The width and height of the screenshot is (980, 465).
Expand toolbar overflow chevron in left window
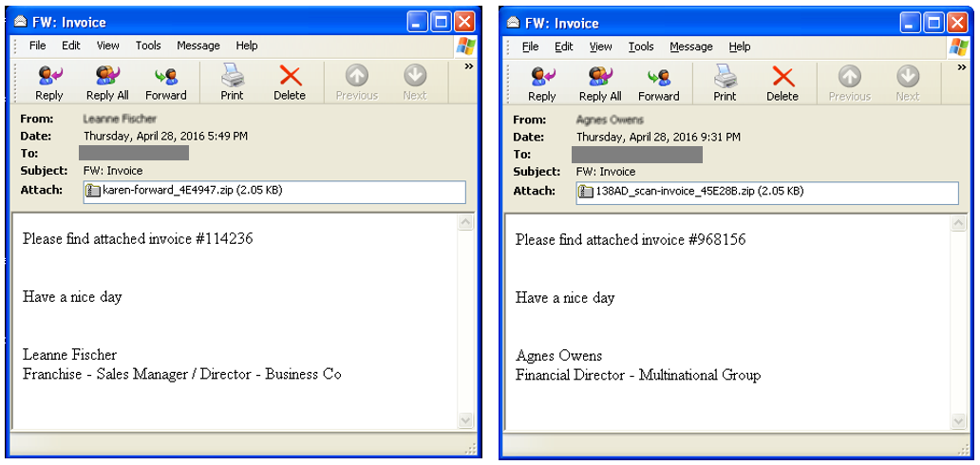pyautogui.click(x=468, y=66)
